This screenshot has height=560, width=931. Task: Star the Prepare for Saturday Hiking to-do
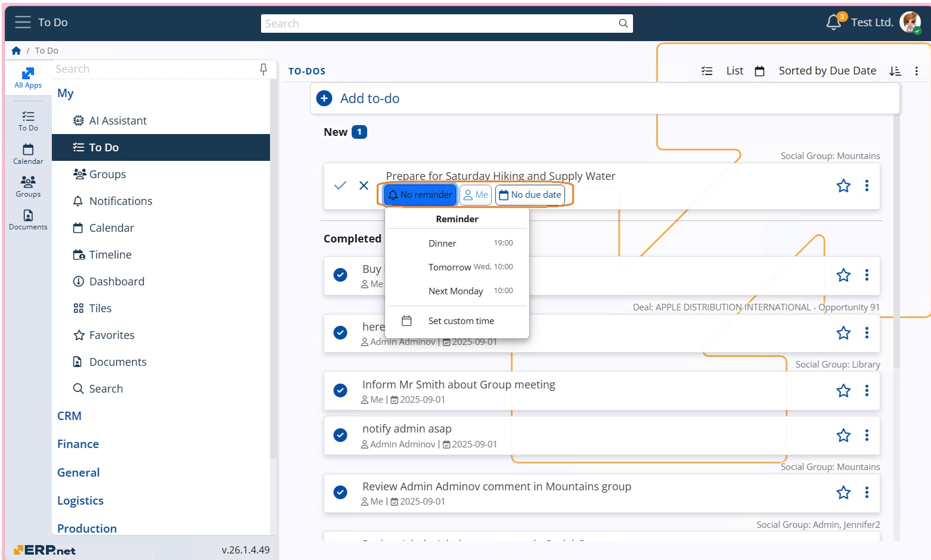point(843,185)
